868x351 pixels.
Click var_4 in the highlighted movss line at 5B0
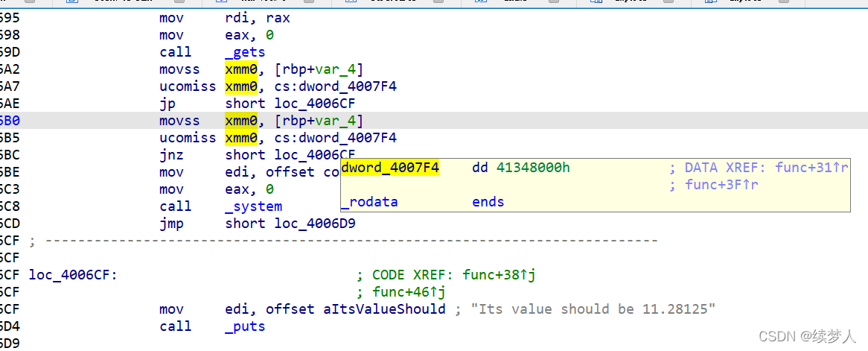click(336, 121)
